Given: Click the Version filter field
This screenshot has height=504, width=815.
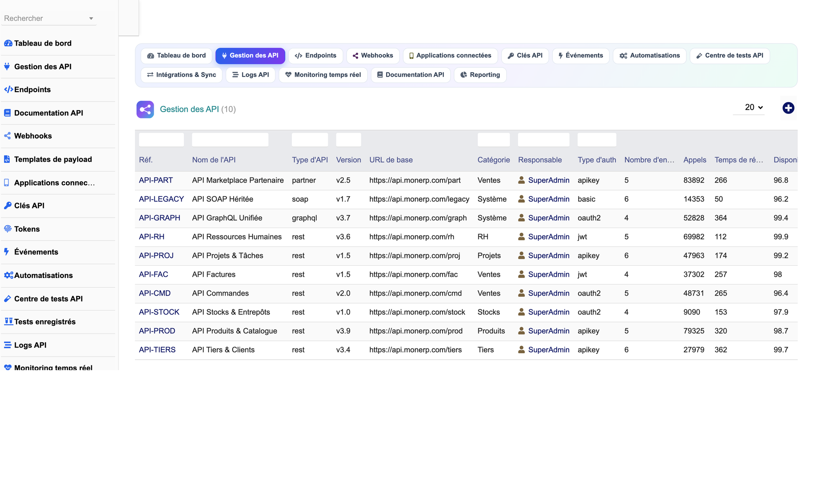Looking at the screenshot, I should [348, 140].
